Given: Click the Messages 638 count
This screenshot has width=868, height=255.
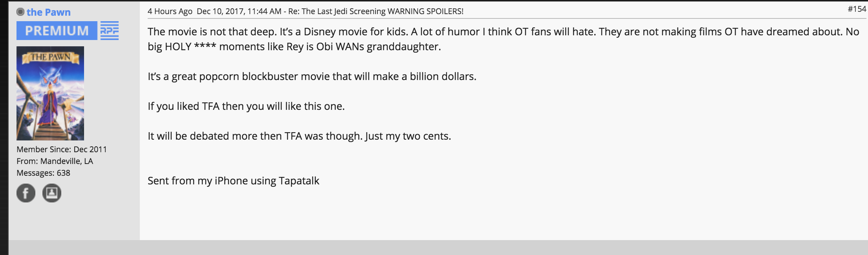Looking at the screenshot, I should [x=44, y=173].
